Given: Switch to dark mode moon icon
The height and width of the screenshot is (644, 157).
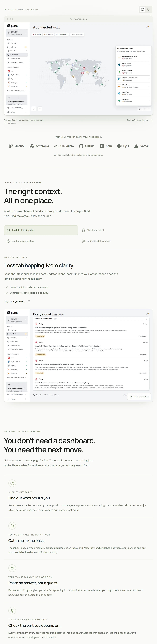Looking at the screenshot, I should (149, 9).
